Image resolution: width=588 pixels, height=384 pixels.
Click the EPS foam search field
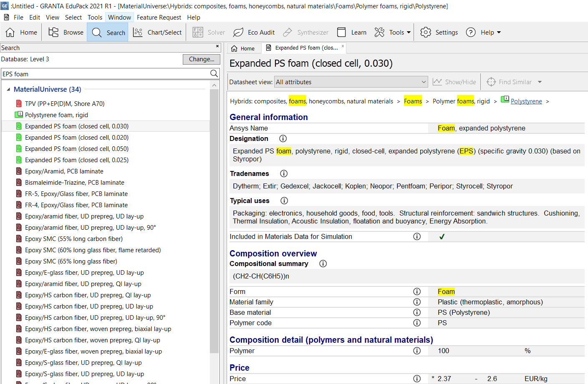click(106, 74)
